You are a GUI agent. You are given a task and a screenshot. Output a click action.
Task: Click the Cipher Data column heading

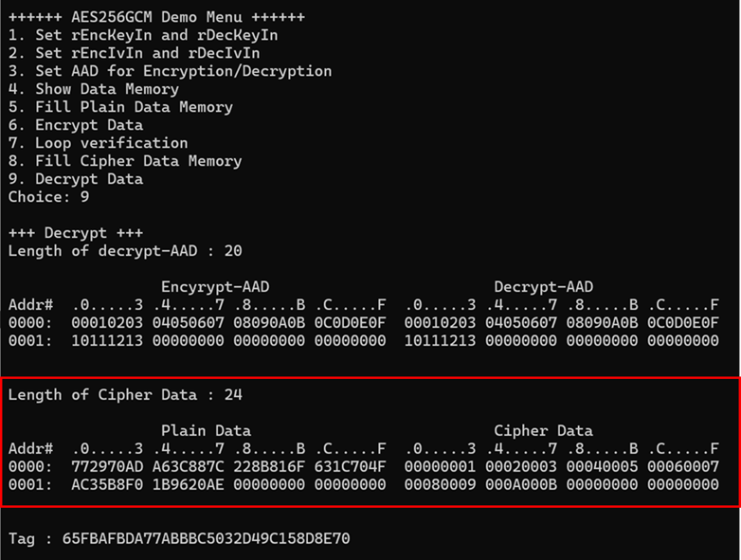pos(543,431)
